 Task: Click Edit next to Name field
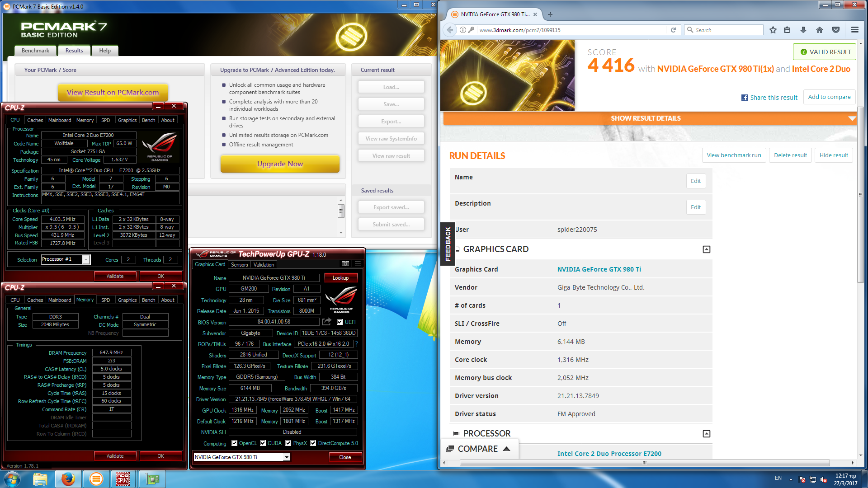click(696, 181)
